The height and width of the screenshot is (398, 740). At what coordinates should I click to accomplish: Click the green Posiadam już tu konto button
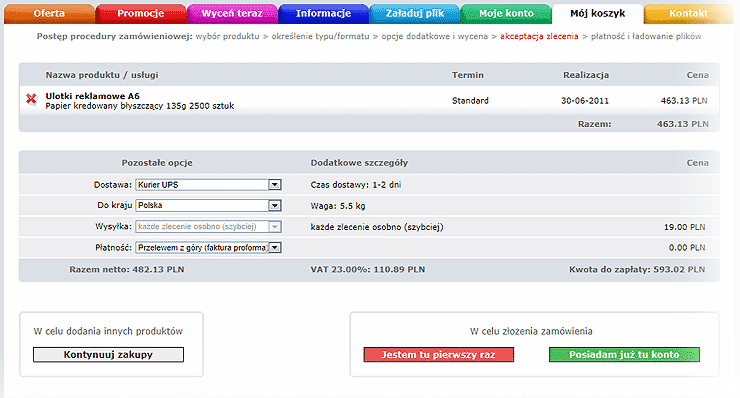coord(624,355)
